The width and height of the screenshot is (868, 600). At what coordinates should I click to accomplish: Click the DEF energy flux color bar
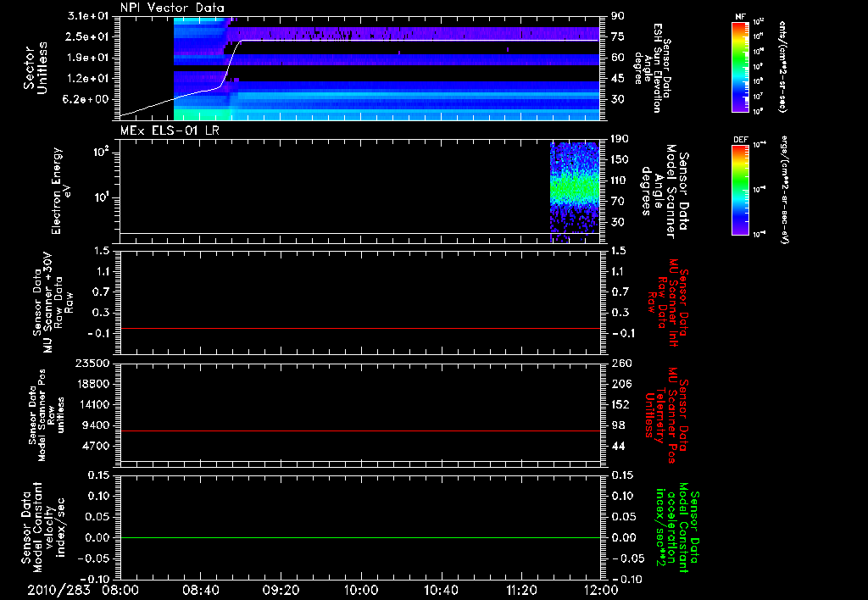[741, 190]
